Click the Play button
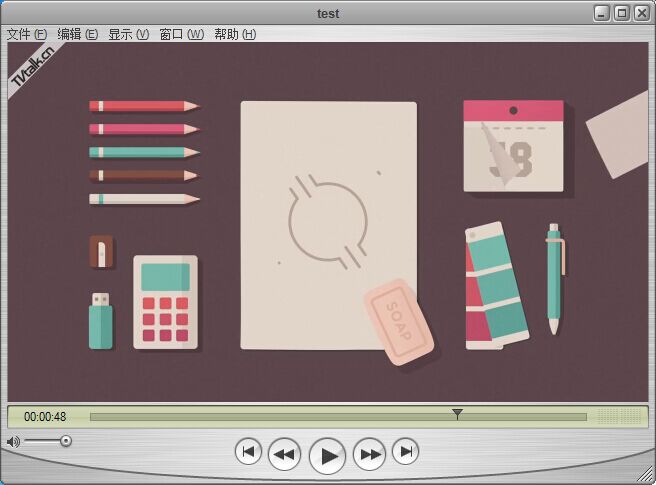Image resolution: width=656 pixels, height=485 pixels. (x=328, y=456)
